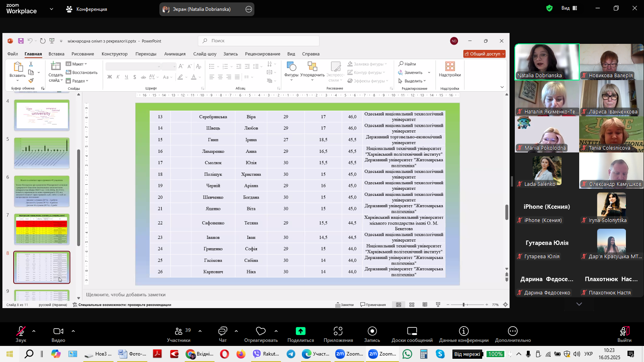Open the Transitions ribbon tab
644x362 pixels.
tap(146, 54)
